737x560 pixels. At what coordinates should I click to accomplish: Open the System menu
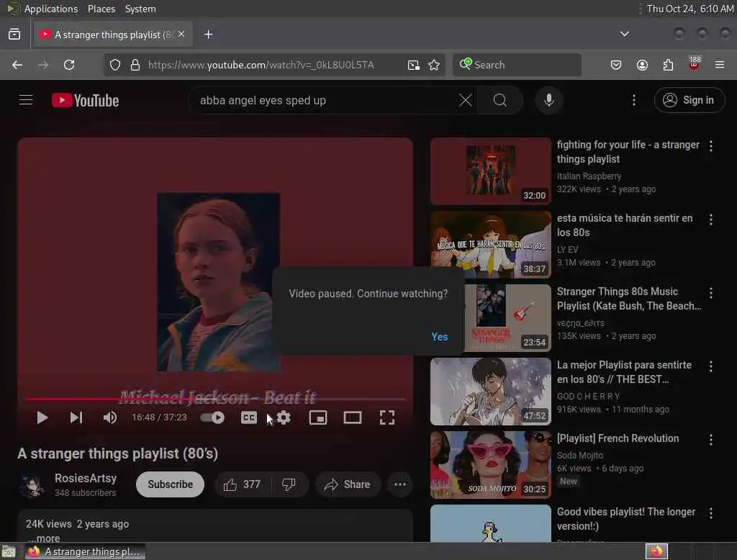(140, 9)
